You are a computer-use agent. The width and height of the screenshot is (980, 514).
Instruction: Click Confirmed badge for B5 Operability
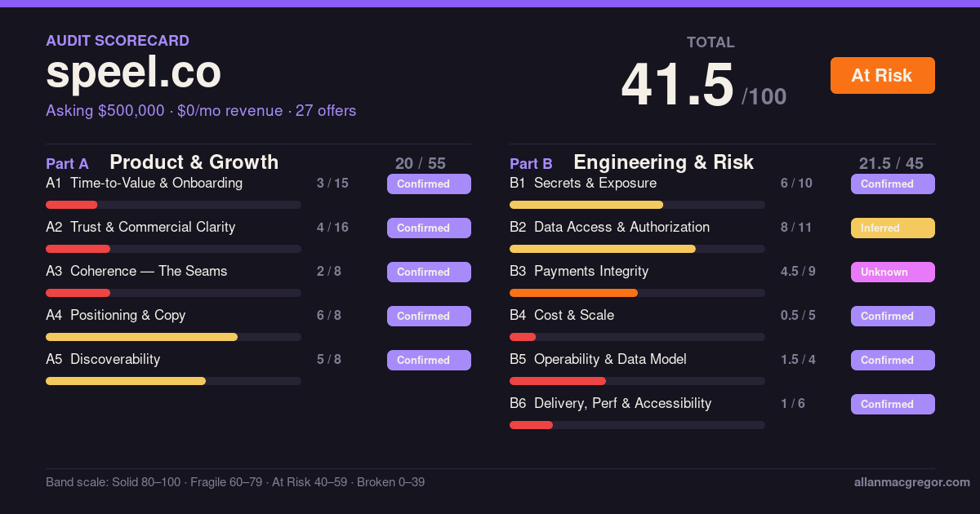tap(893, 360)
